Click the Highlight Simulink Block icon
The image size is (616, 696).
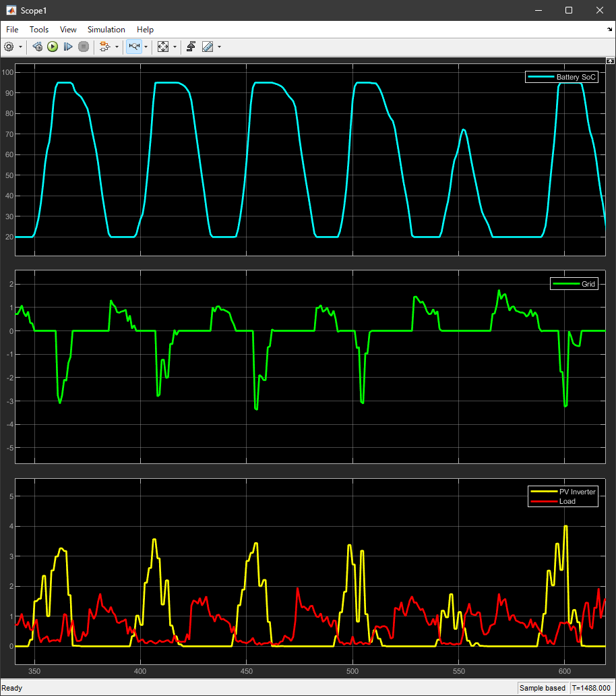(104, 47)
